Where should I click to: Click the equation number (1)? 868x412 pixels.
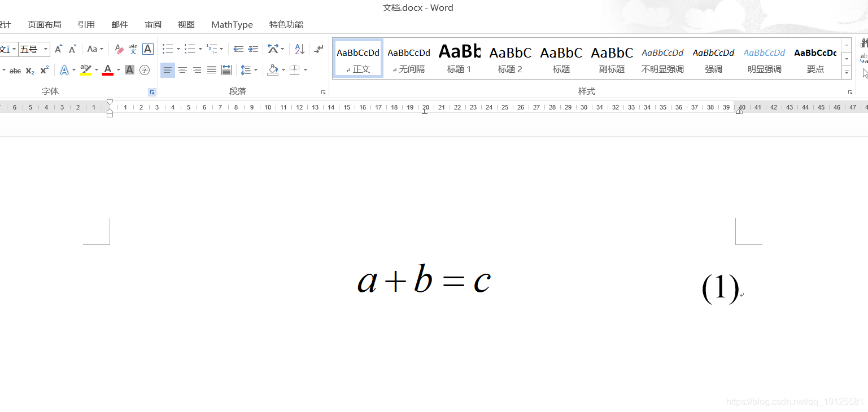pyautogui.click(x=721, y=288)
